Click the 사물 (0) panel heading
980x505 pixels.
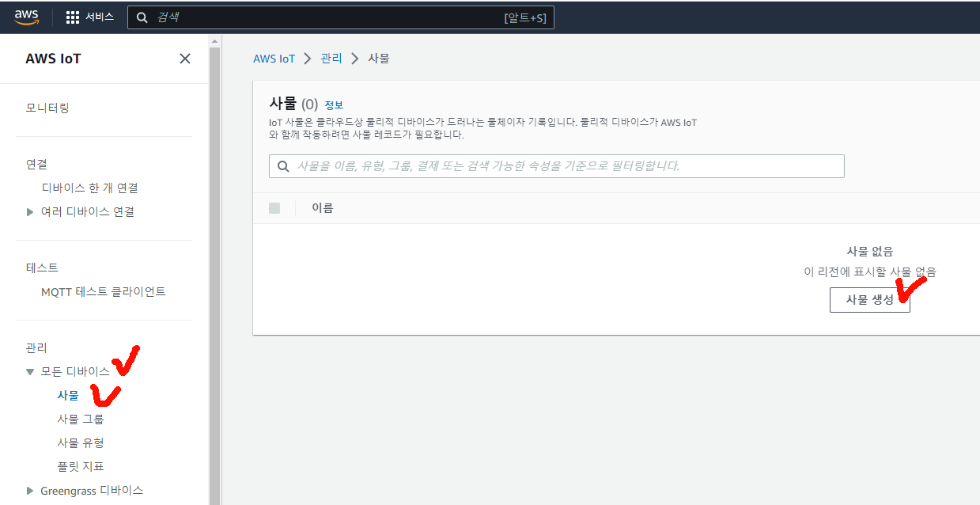click(x=293, y=104)
